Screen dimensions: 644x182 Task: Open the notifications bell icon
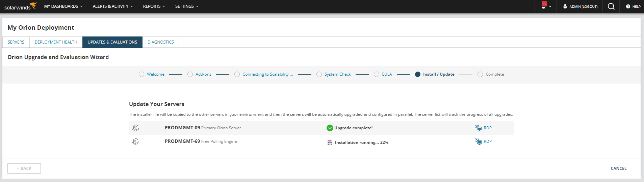[x=543, y=7]
